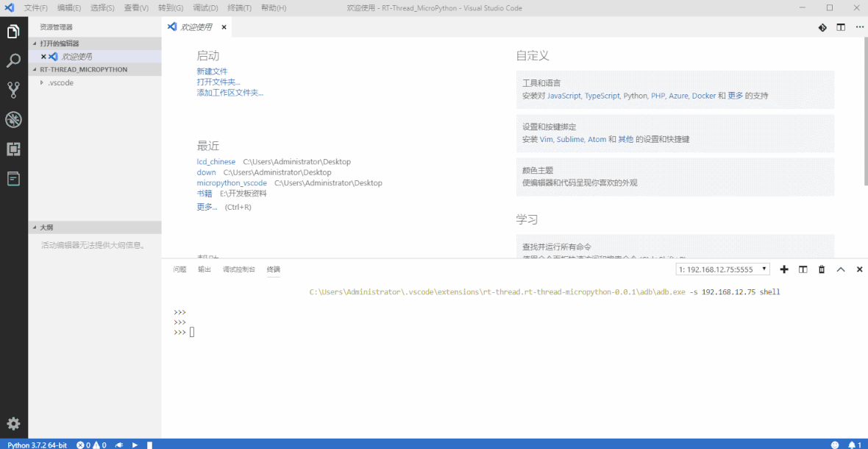Open the Explorer view icon

13,32
